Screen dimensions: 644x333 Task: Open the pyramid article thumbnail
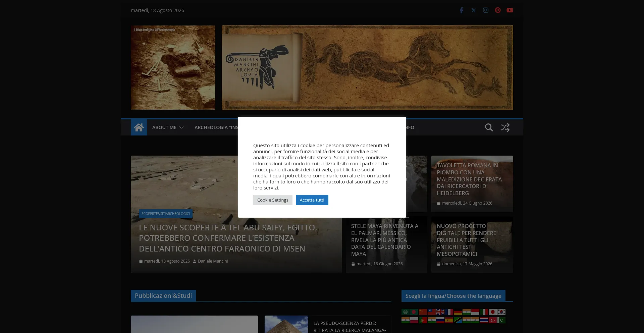point(286,324)
